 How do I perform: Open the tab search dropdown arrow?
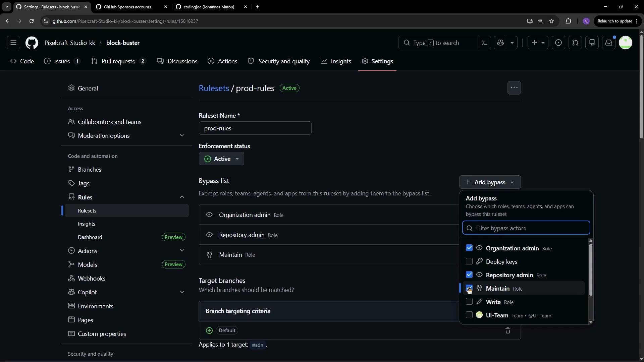[x=6, y=7]
